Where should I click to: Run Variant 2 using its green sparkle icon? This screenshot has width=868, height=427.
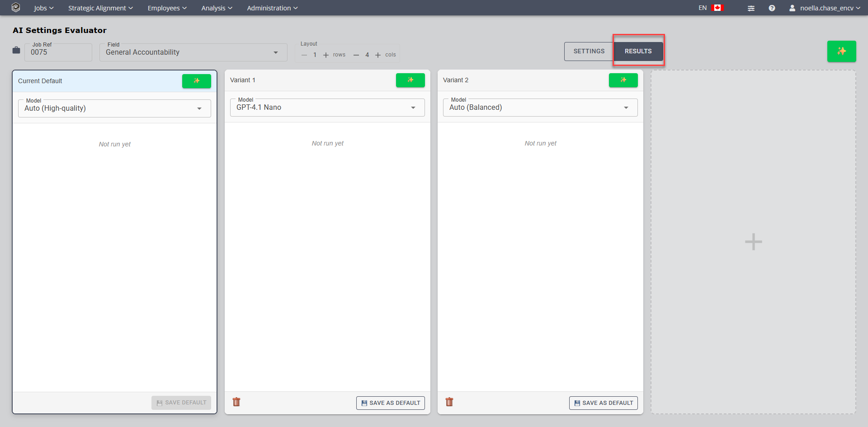(623, 80)
